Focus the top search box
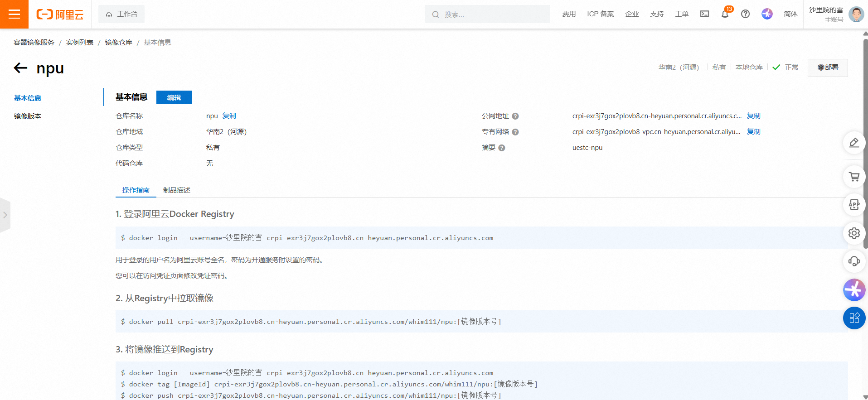This screenshot has width=868, height=400. point(487,14)
